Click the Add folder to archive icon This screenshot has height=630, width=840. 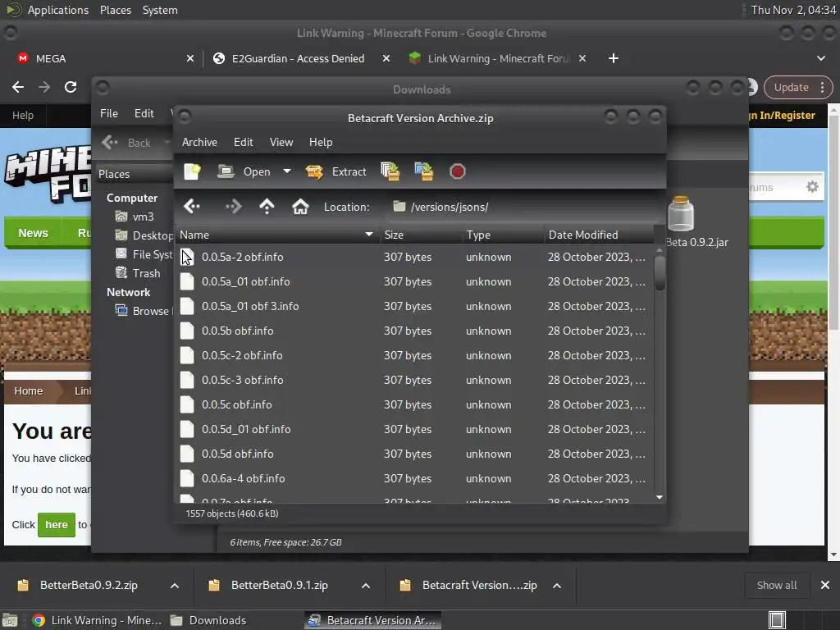(x=424, y=171)
